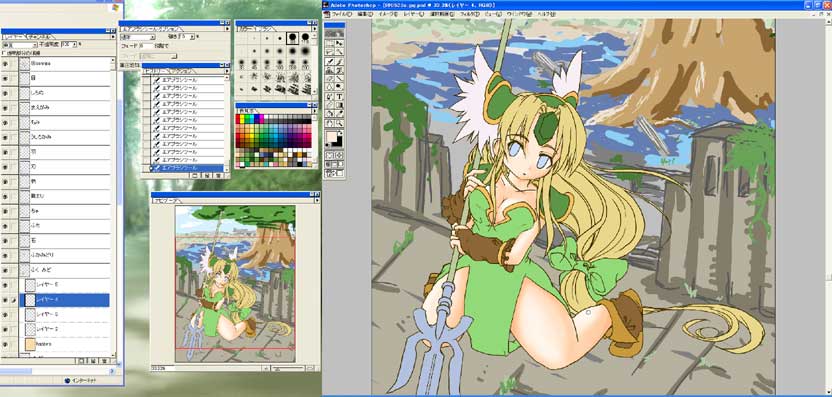Select the Rubber Stamp tool
832x397 pixels.
pos(330,70)
